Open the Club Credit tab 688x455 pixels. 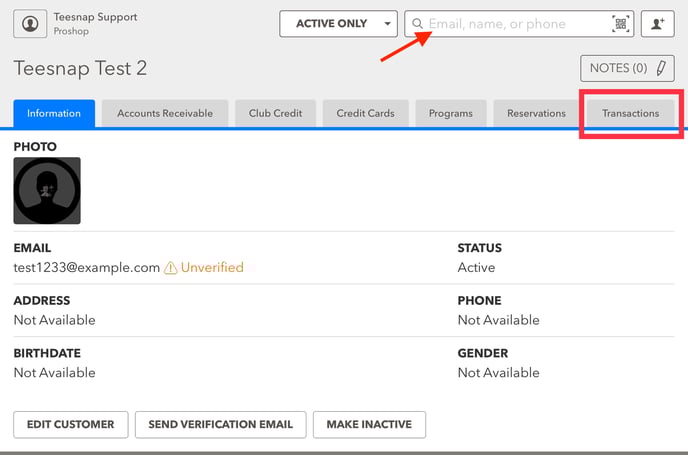pos(275,113)
